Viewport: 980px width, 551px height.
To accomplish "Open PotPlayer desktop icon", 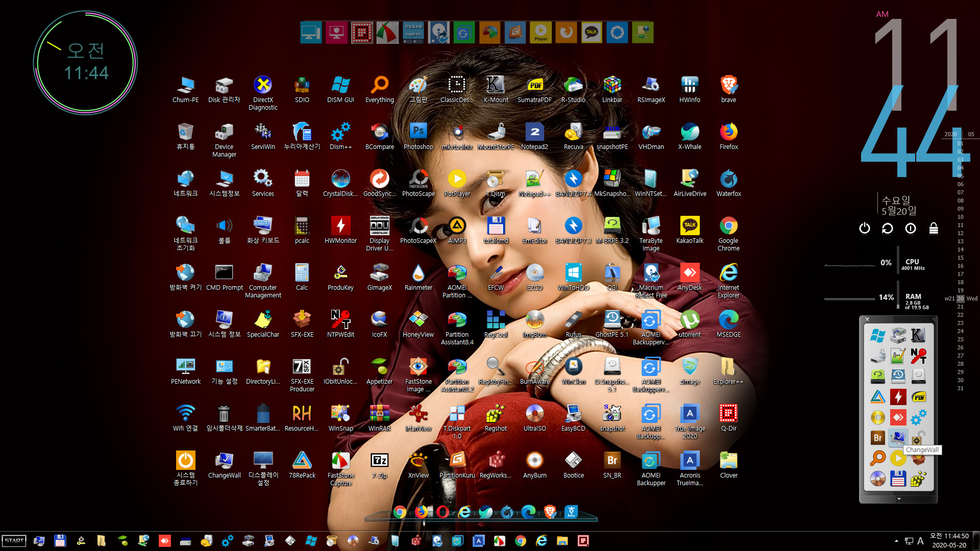I will pos(457,183).
